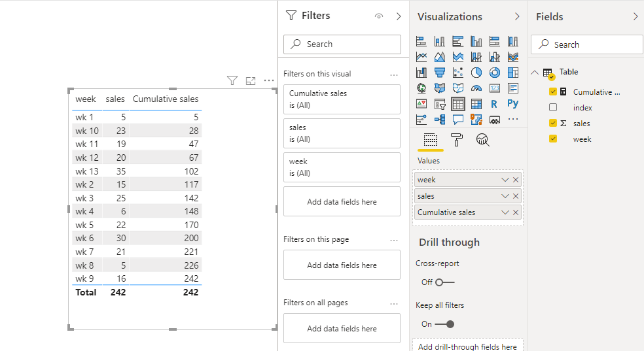Image resolution: width=644 pixels, height=351 pixels.
Task: Pick the Line and clustered column chart
Action: 495,57
